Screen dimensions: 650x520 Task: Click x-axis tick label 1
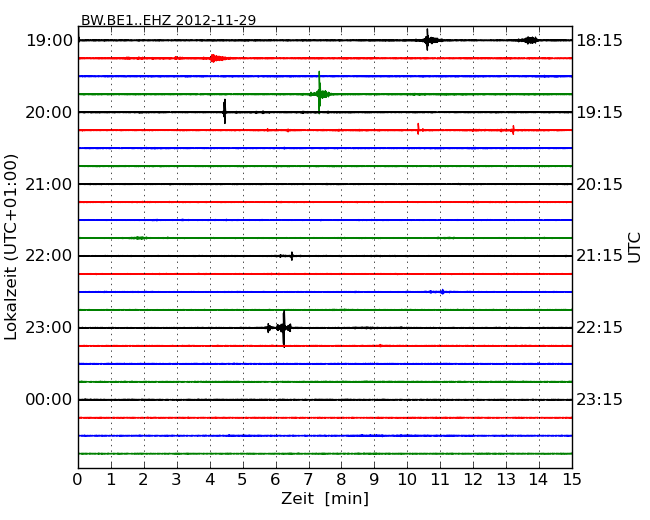[111, 479]
